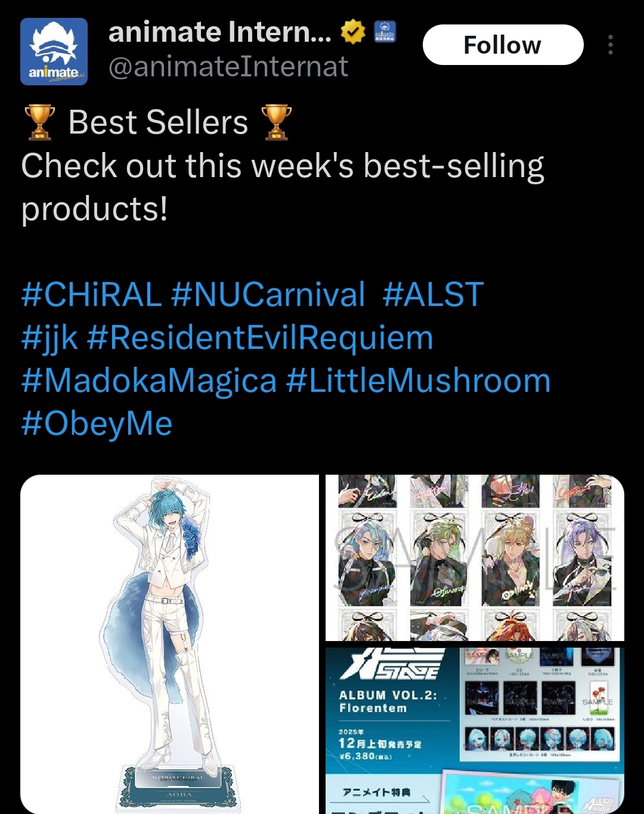This screenshot has height=814, width=644.
Task: View the Album Vol.2 Florentem image
Action: point(475,731)
